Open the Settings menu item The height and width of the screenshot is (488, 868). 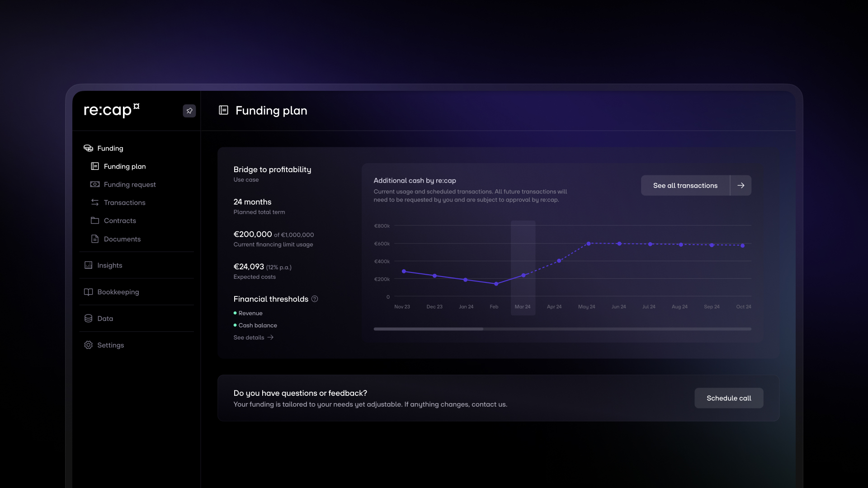coord(110,345)
